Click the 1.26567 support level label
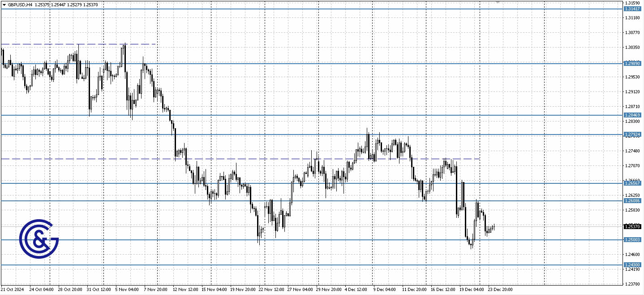 coord(632,184)
